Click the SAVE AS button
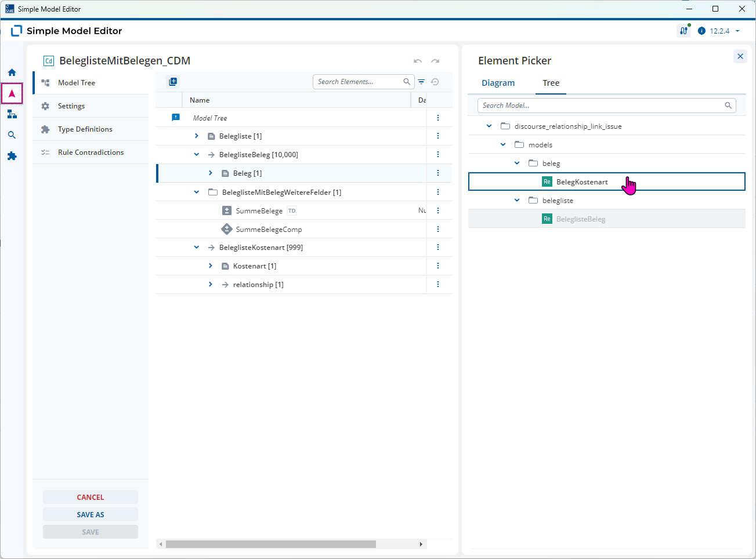 click(91, 514)
